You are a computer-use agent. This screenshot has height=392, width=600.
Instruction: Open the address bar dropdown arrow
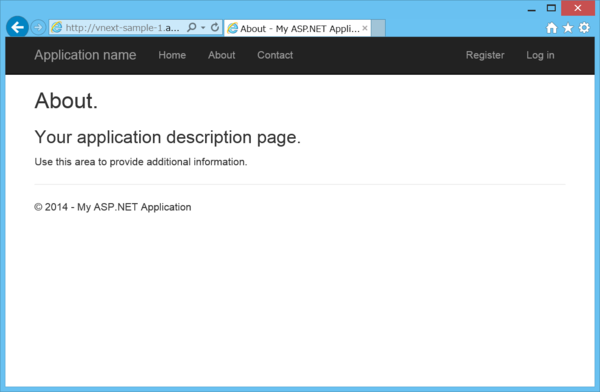click(x=203, y=28)
